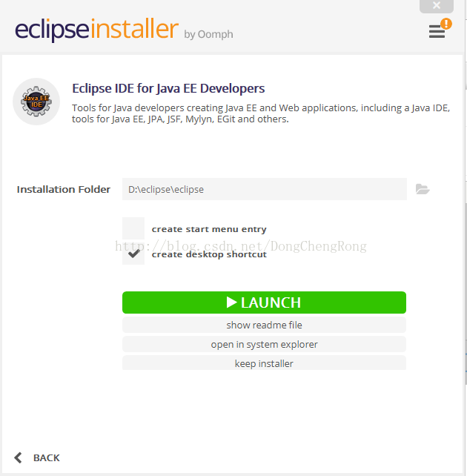
Task: Select 'show readme file'
Action: click(x=264, y=325)
